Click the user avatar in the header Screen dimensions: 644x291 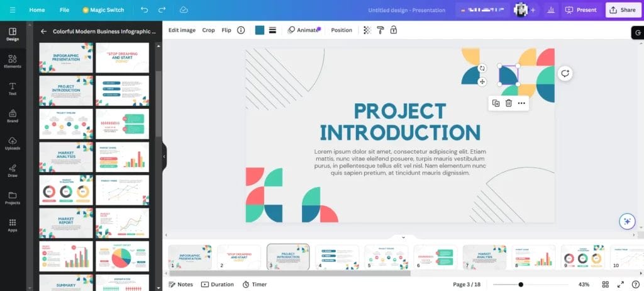click(x=520, y=10)
